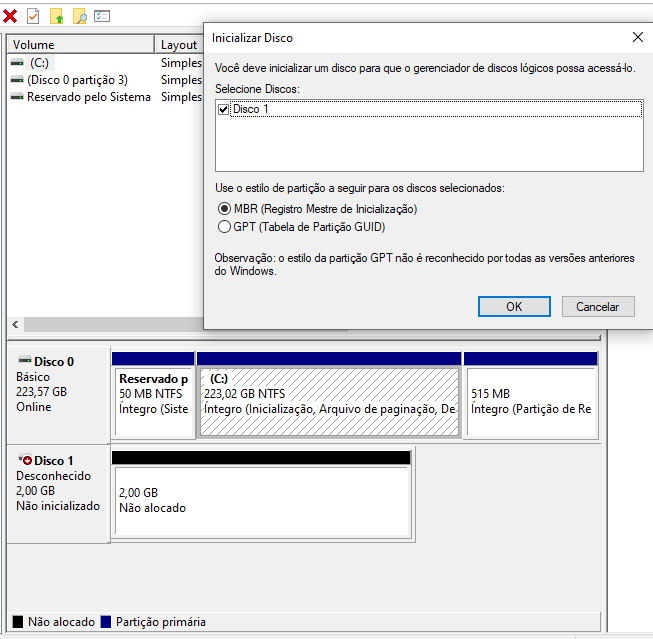Image resolution: width=653 pixels, height=639 pixels.
Task: Click 'Não inicializado' status text of Disco 1
Action: [x=58, y=506]
